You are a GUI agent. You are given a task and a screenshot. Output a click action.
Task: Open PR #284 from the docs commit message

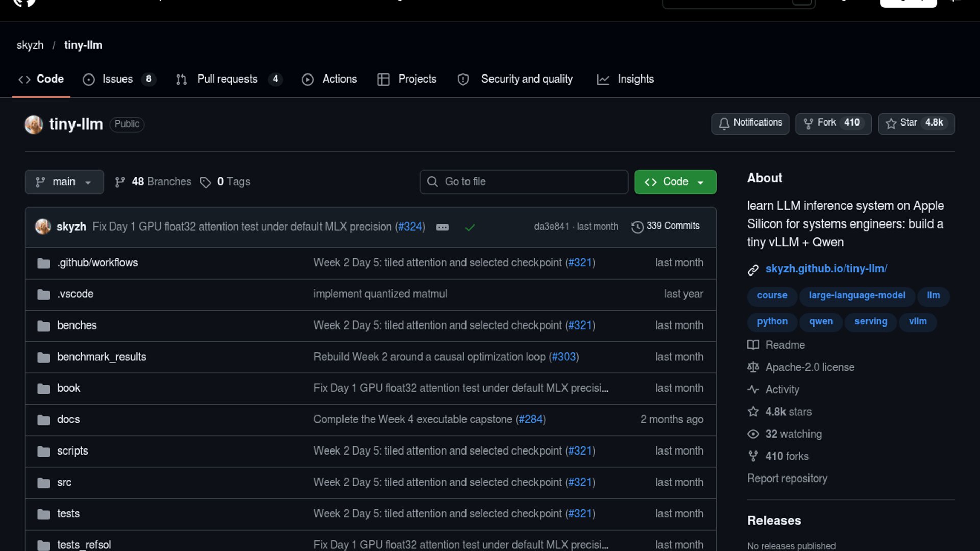click(530, 419)
